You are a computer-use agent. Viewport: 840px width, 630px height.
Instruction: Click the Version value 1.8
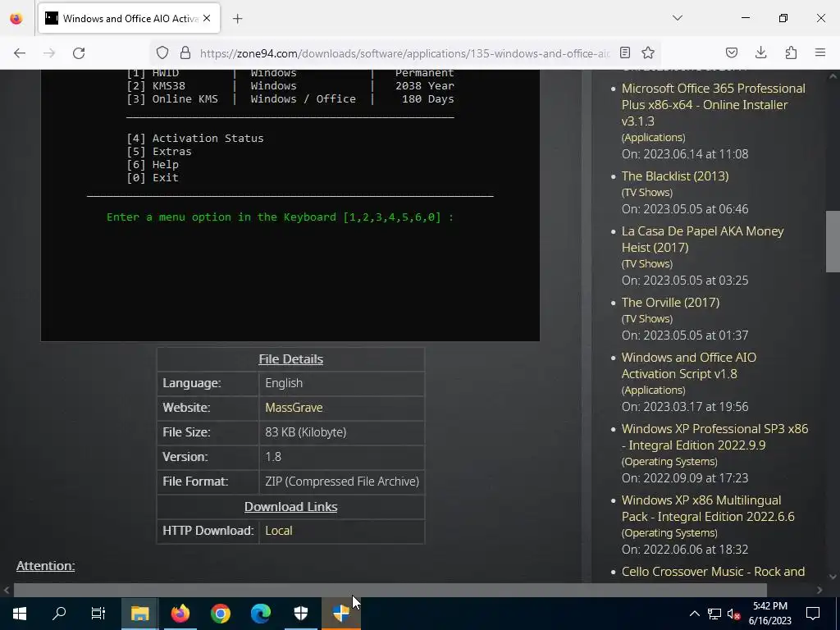pos(273,457)
